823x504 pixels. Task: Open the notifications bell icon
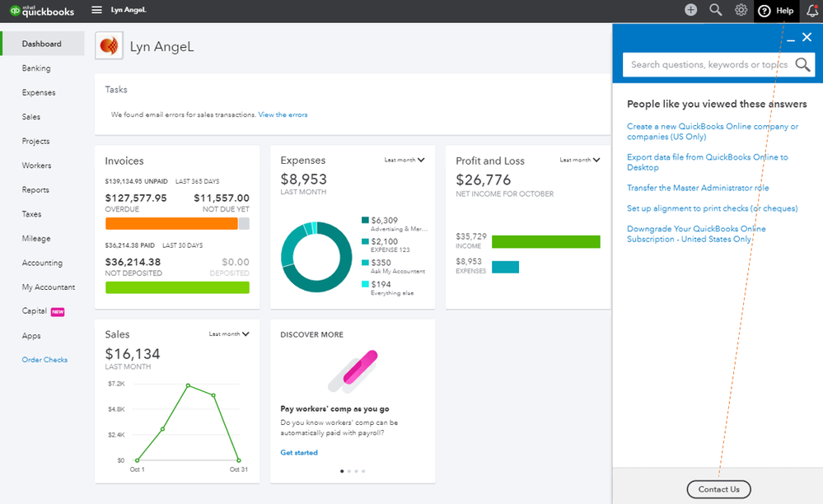click(812, 11)
